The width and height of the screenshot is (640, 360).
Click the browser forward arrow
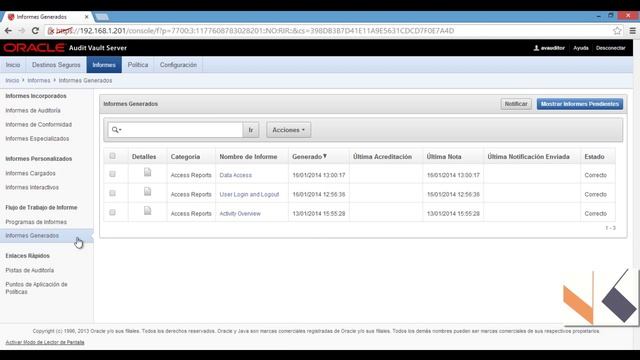(22, 31)
